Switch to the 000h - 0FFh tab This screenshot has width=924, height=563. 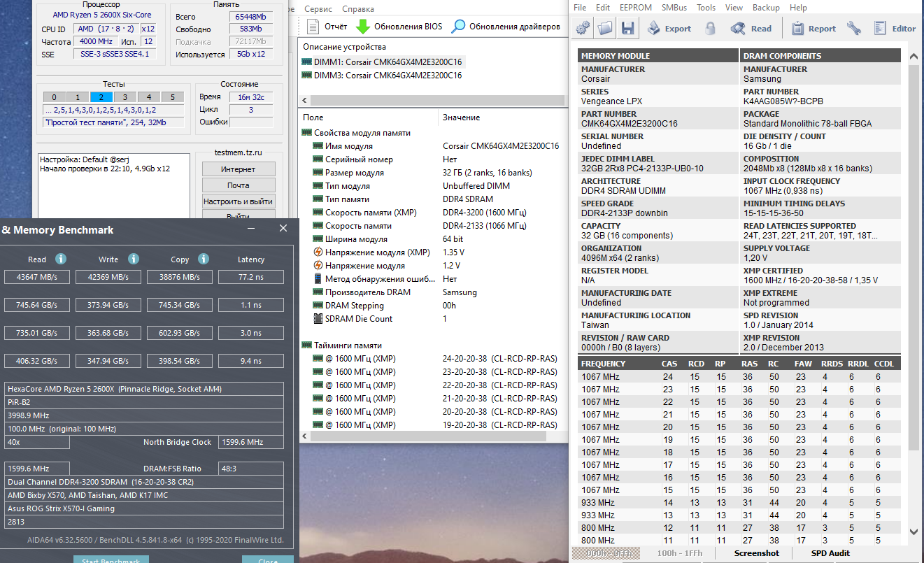606,553
